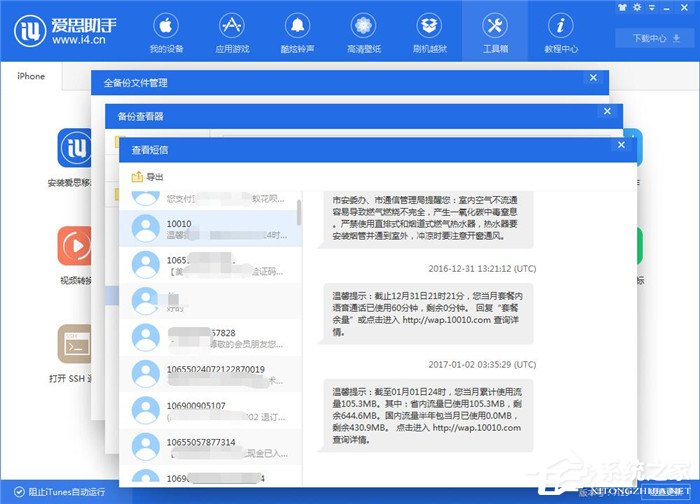Image resolution: width=700 pixels, height=504 pixels.
Task: Select the conversation starting with 1065
Action: pyautogui.click(x=210, y=265)
